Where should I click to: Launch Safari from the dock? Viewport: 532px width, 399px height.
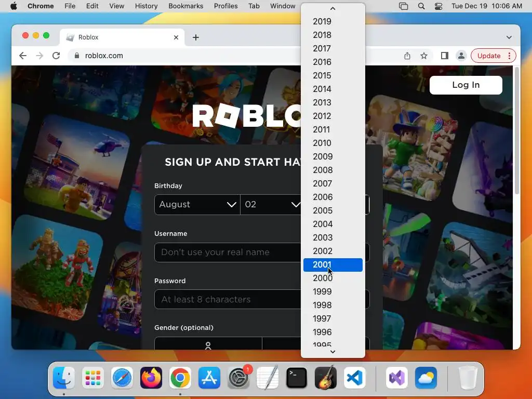click(x=122, y=378)
